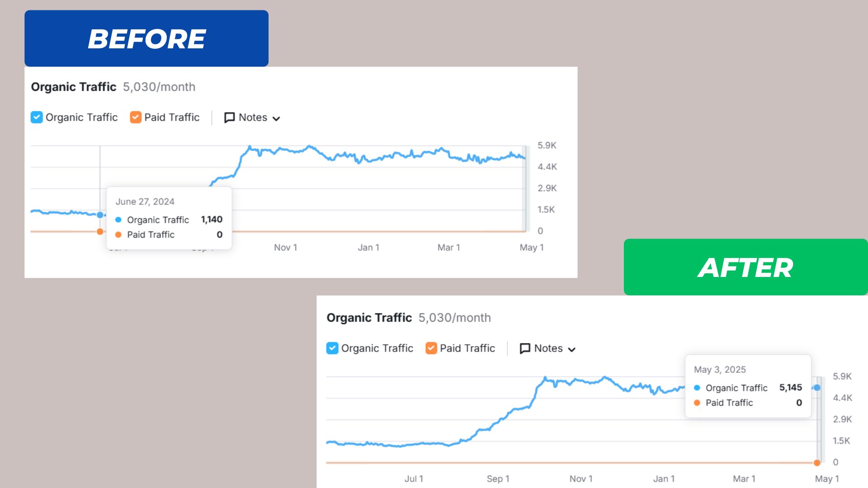The image size is (868, 488).
Task: Click the green AFTER banner
Action: tap(745, 267)
